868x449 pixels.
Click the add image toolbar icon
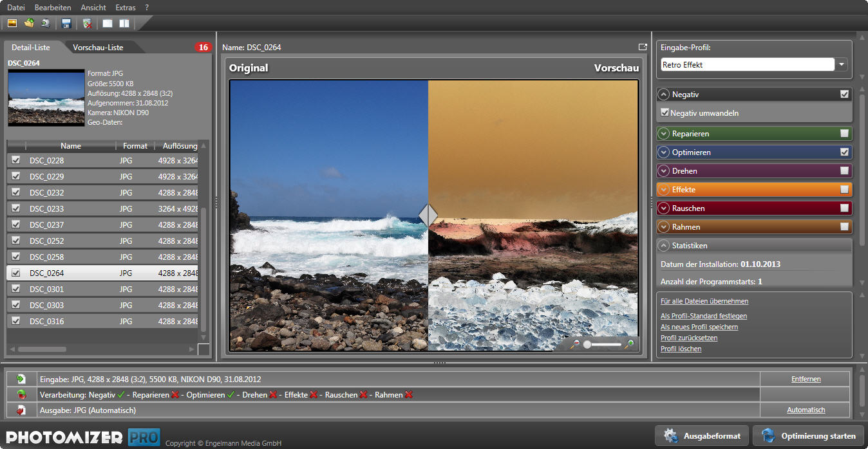coord(12,24)
